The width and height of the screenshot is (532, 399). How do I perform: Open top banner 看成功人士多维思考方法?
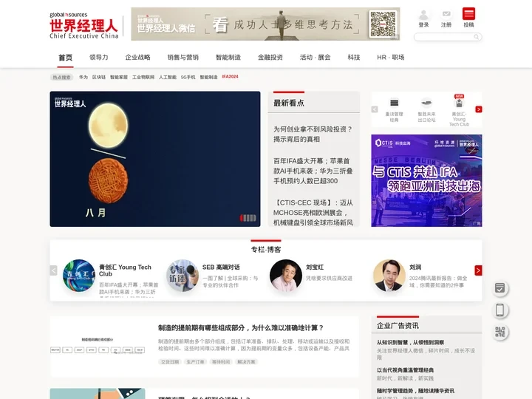tap(265, 24)
